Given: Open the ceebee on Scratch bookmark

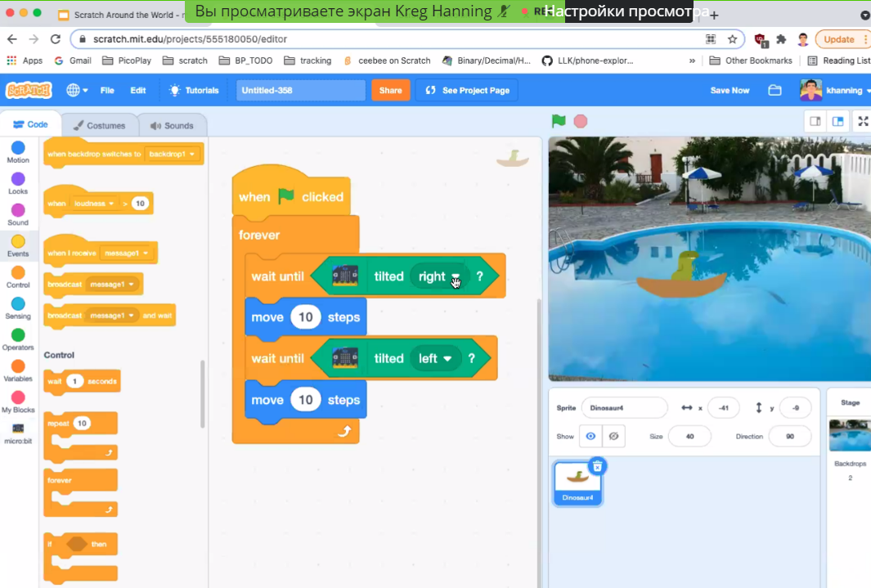Looking at the screenshot, I should click(387, 61).
